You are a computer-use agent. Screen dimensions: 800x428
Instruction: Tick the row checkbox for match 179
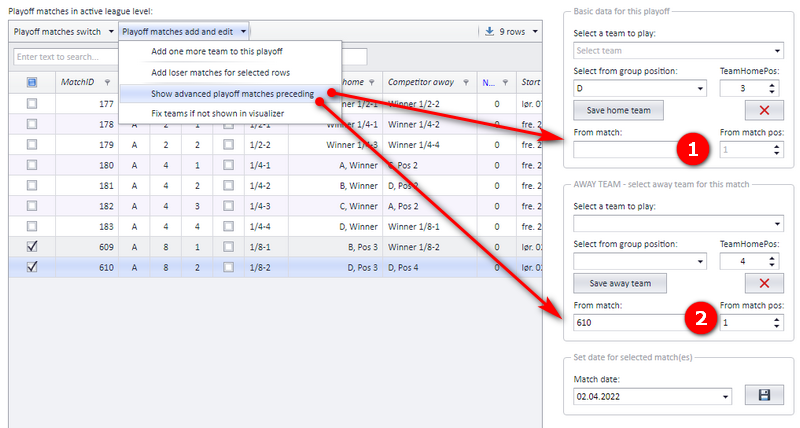coord(32,144)
